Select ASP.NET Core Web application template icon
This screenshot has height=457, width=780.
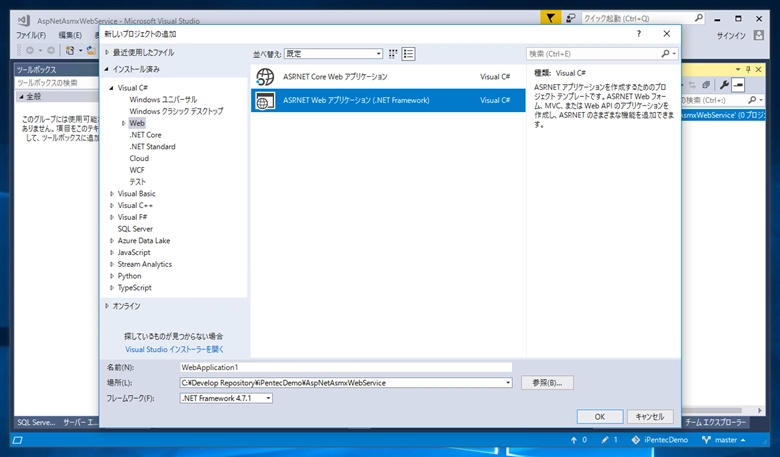click(x=265, y=77)
